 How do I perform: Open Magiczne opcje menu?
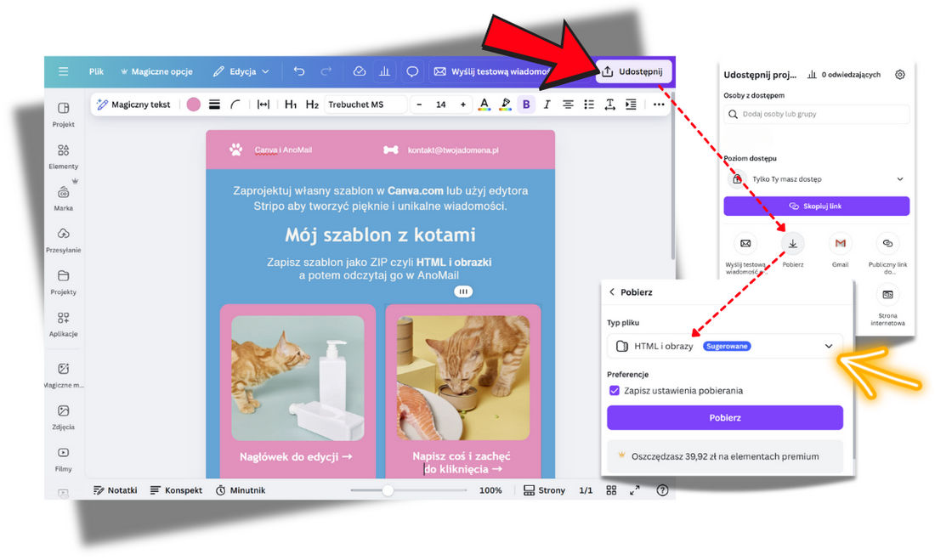[156, 71]
